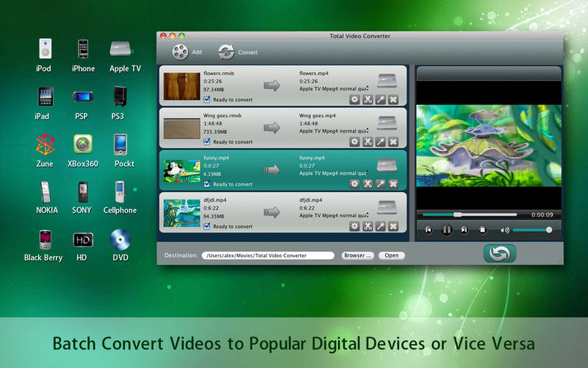
Task: Click the Convert toolbar icon
Action: [226, 52]
